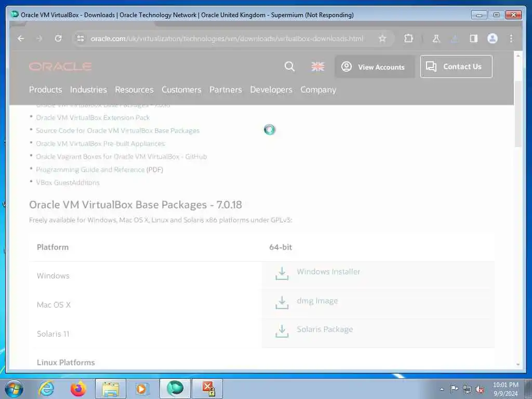Click the scrollbar down arrow

tap(518, 364)
